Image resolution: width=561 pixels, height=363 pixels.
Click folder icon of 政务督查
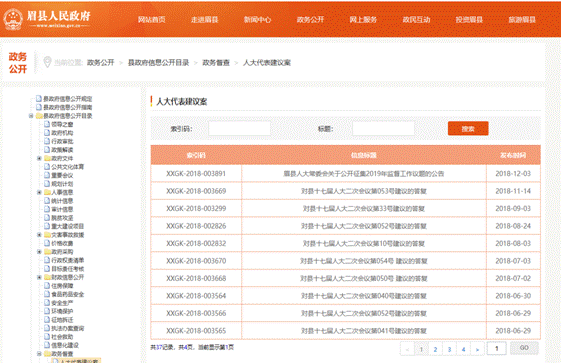point(47,354)
